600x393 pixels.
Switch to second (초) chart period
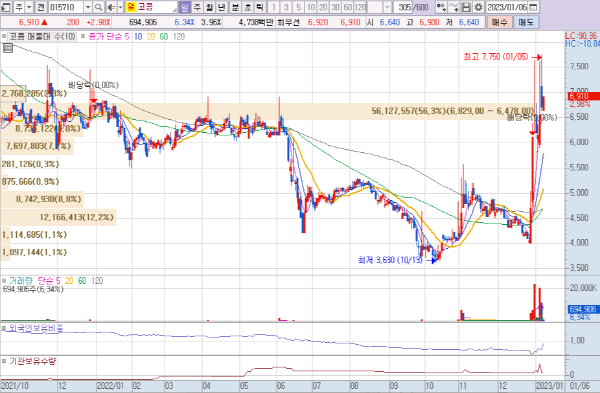248,7
